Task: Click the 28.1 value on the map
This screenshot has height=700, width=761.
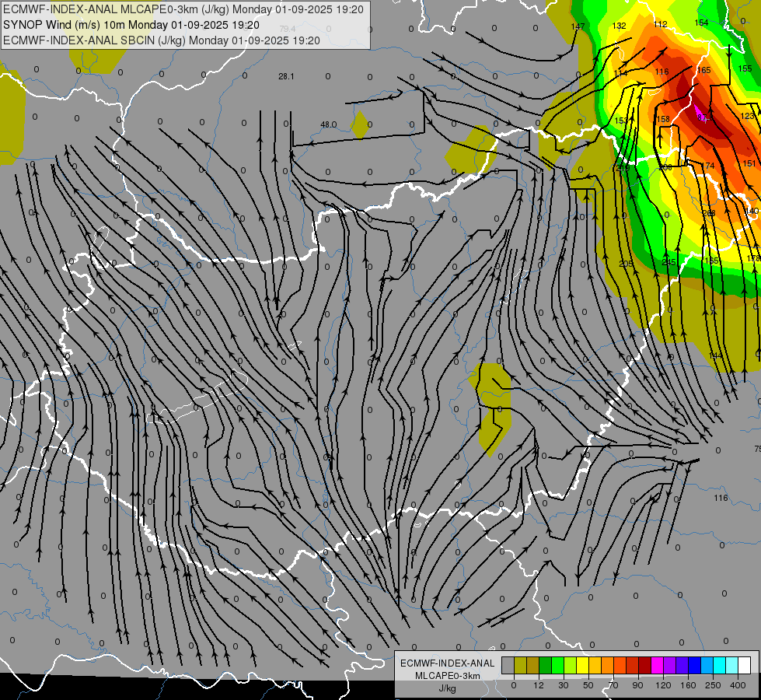Action: (286, 76)
